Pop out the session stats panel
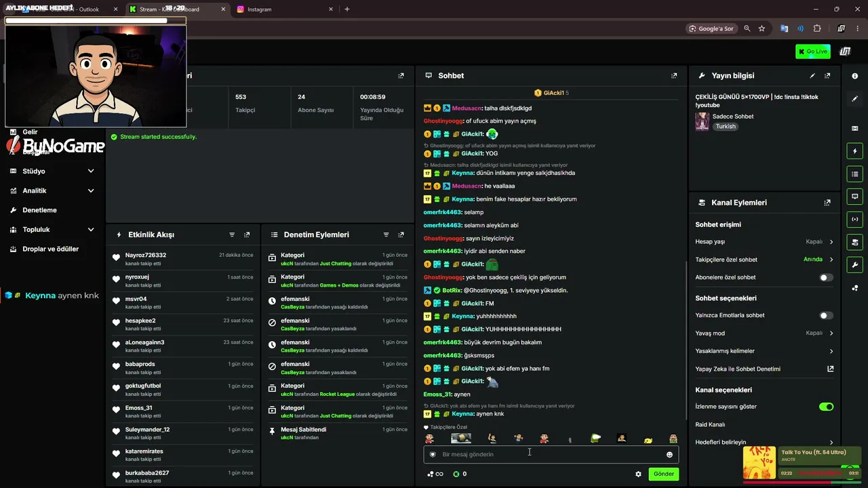The image size is (868, 488). pyautogui.click(x=401, y=76)
